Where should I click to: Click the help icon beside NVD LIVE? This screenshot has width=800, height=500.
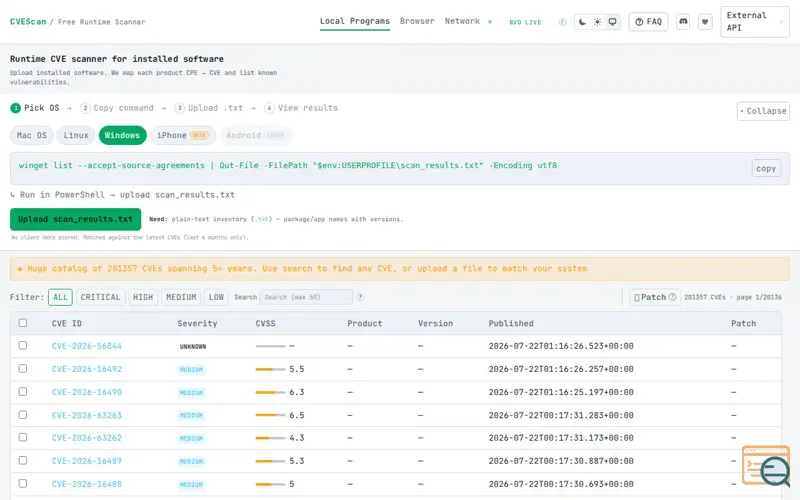point(562,22)
